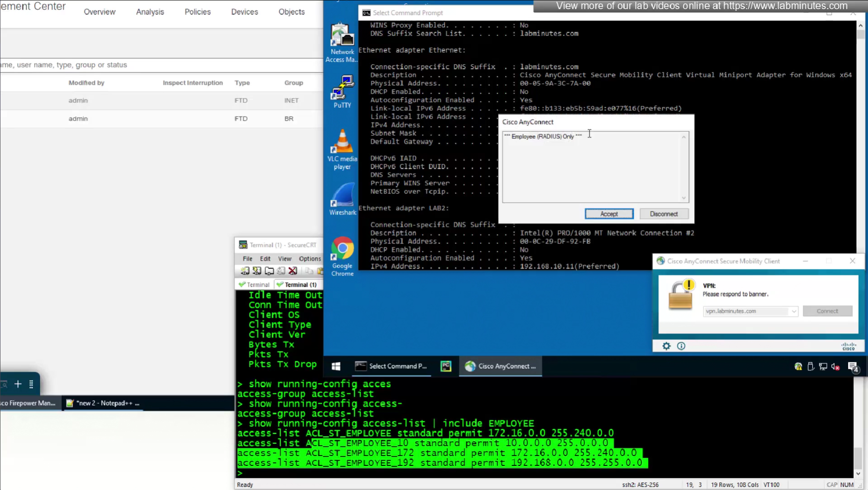Click the muted speaker tray icon
Screen dimensions: 868x490
[836, 366]
